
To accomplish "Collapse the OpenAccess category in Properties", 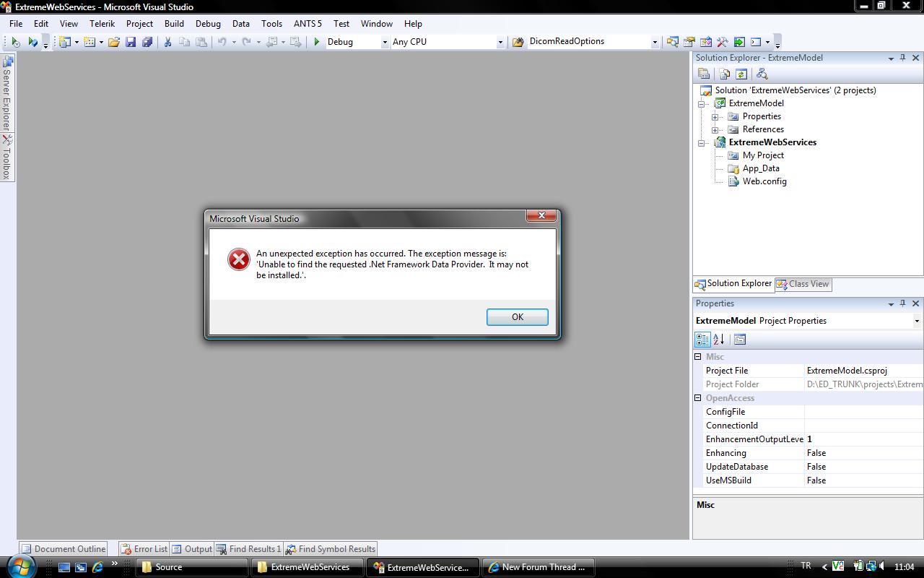I will coord(698,398).
